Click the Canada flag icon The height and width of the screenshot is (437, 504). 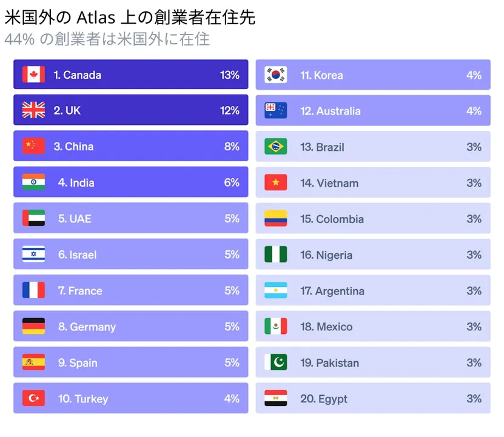33,75
